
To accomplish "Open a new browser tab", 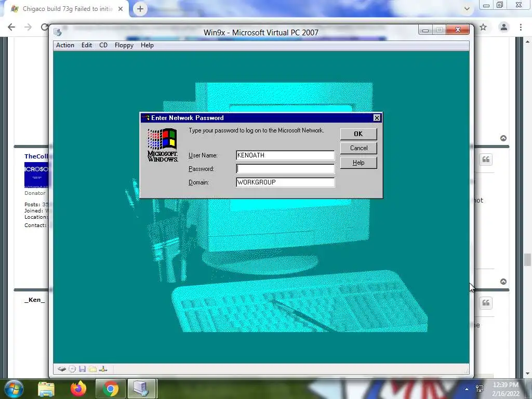I will coord(140,9).
